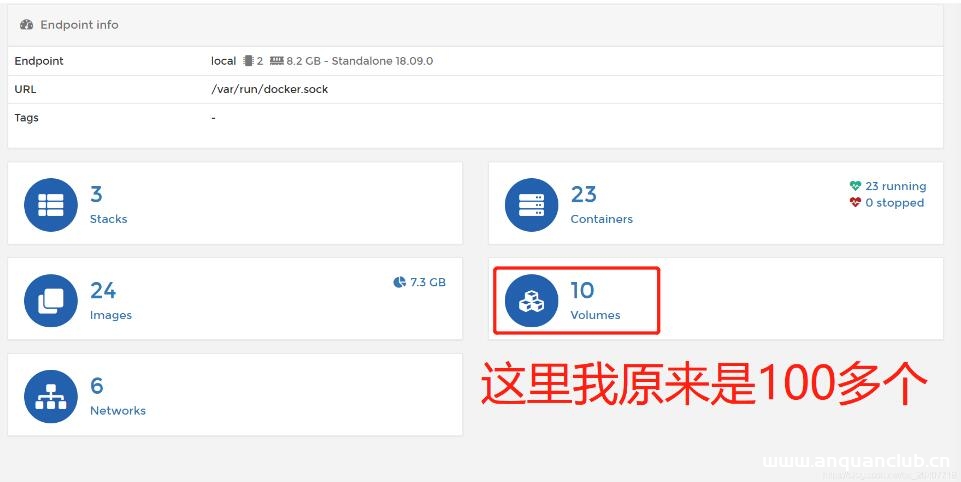The image size is (961, 482).
Task: Click the Tags row label
Action: click(x=26, y=118)
